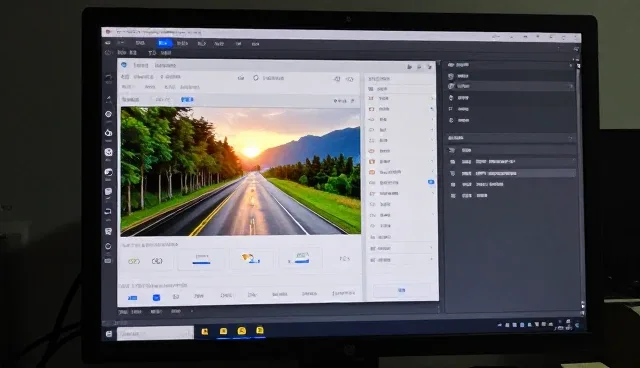Open the last yellow icon on the taskbar
This screenshot has height=368, width=640.
pyautogui.click(x=260, y=330)
